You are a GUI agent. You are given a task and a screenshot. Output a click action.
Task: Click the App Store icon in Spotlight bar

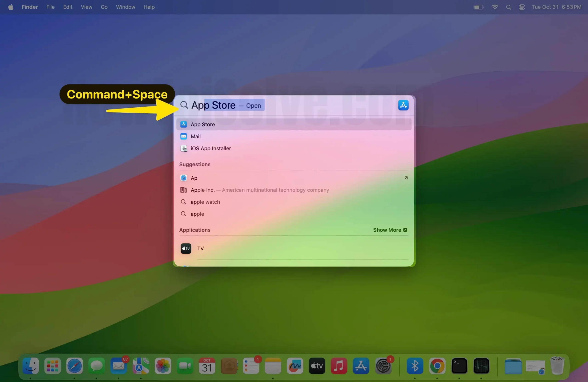403,105
